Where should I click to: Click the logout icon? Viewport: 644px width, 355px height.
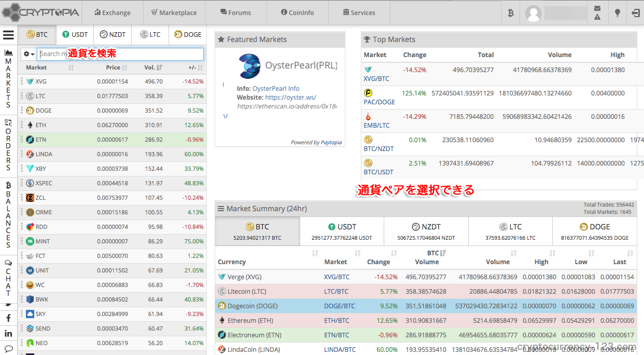[636, 13]
